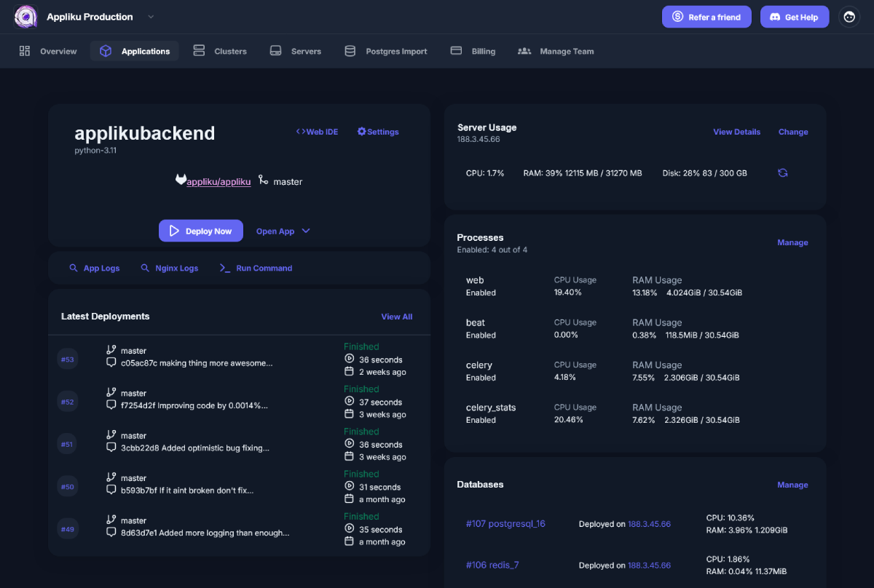
Task: Open the Postgres Import tab
Action: click(x=386, y=51)
